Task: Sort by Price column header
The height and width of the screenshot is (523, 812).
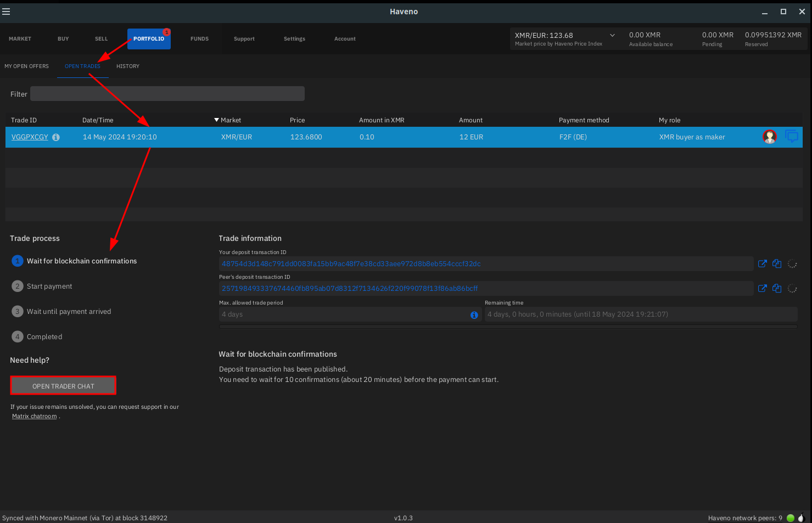Action: 297,120
